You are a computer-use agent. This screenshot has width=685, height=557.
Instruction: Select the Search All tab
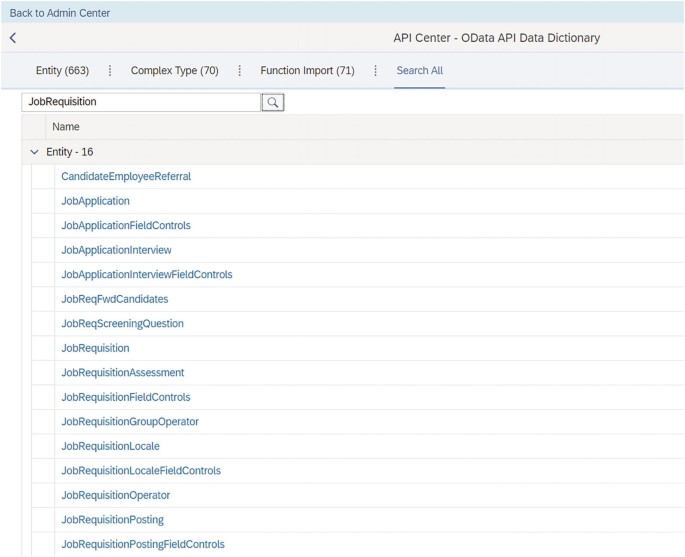coord(419,71)
